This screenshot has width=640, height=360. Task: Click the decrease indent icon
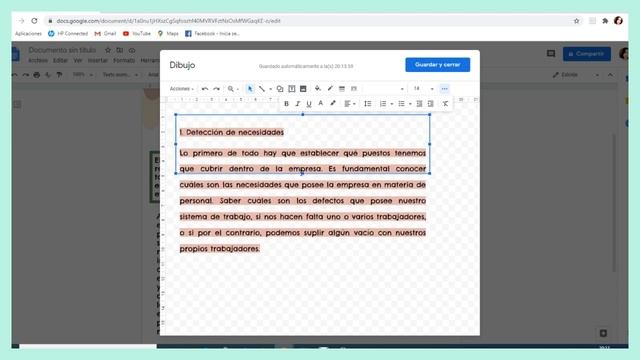point(419,104)
